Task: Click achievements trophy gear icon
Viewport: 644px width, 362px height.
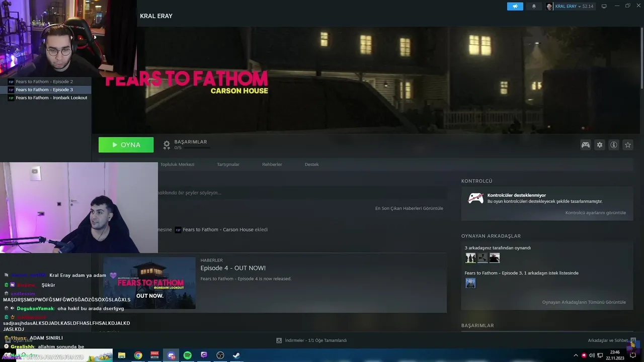Action: 167,145
